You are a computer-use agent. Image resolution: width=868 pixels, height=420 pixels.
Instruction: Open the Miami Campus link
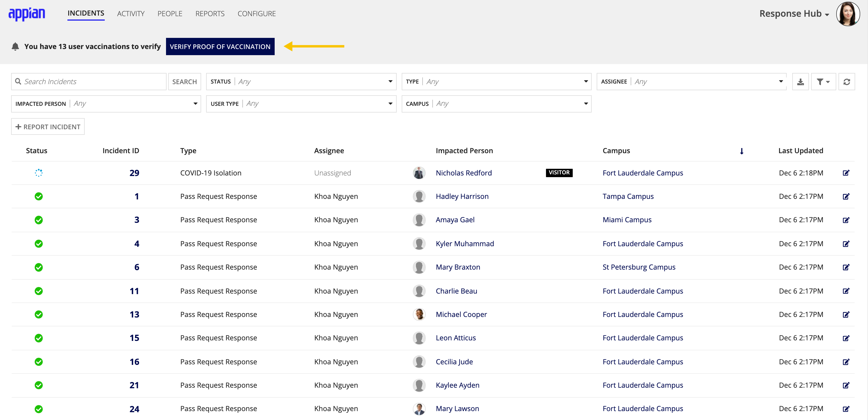point(627,220)
